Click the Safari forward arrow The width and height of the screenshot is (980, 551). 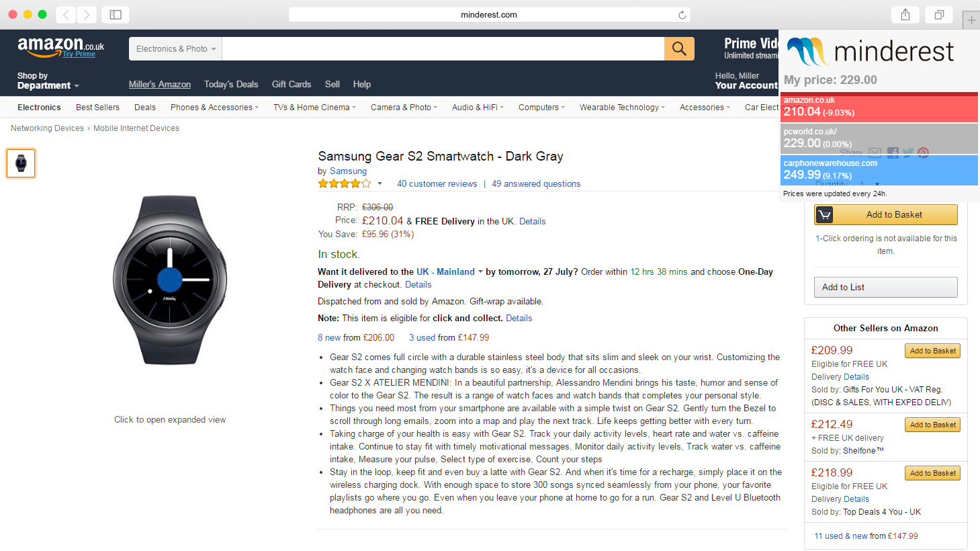click(87, 15)
